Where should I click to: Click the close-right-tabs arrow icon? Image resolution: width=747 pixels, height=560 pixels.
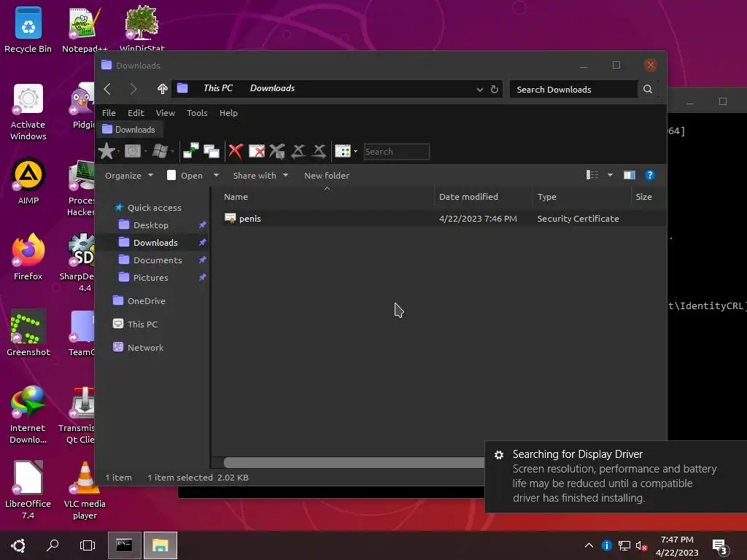[319, 152]
